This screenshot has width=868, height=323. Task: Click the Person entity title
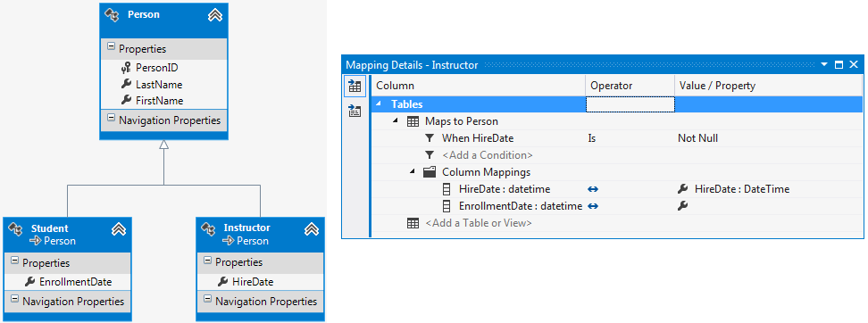coord(144,15)
